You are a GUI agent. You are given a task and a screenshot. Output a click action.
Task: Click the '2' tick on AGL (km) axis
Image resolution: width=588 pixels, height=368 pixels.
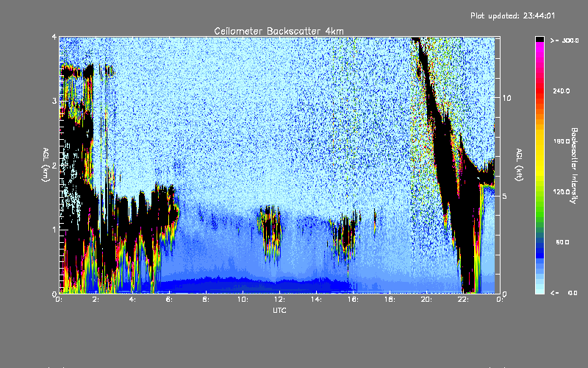pyautogui.click(x=54, y=166)
